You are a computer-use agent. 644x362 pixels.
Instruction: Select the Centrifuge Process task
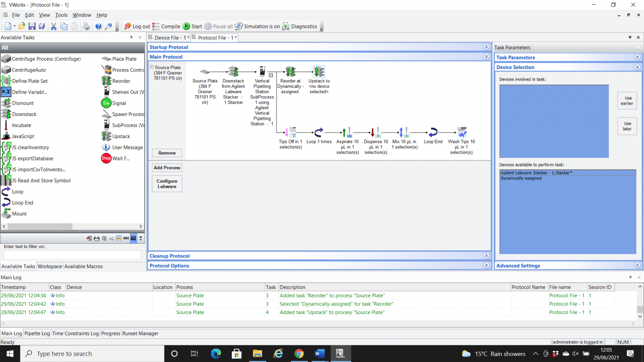point(41,59)
